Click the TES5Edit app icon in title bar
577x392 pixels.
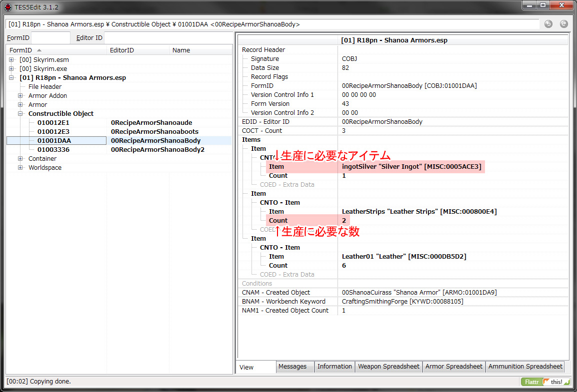point(7,7)
